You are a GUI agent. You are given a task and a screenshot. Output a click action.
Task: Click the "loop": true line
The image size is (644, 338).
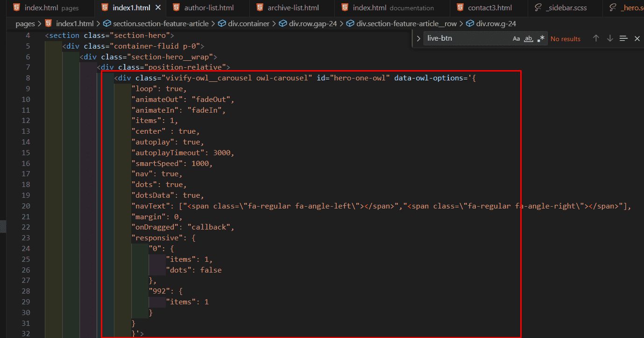coord(159,89)
